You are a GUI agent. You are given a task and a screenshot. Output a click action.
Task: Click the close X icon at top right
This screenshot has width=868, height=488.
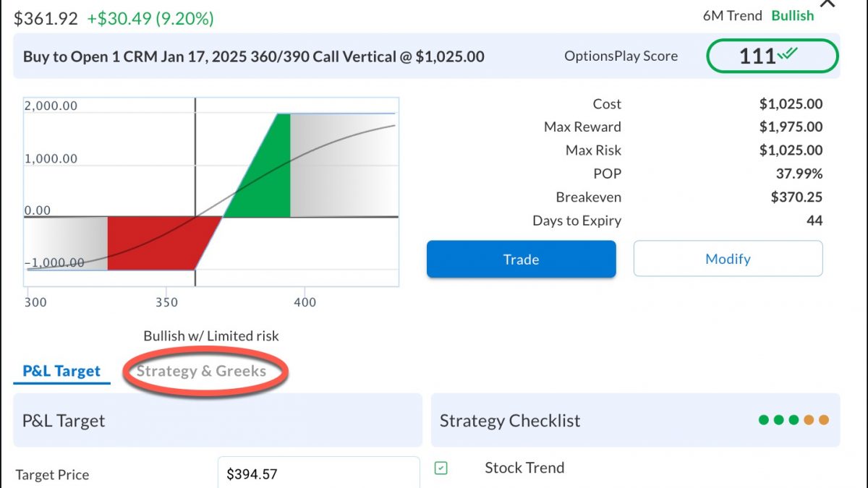(827, 4)
